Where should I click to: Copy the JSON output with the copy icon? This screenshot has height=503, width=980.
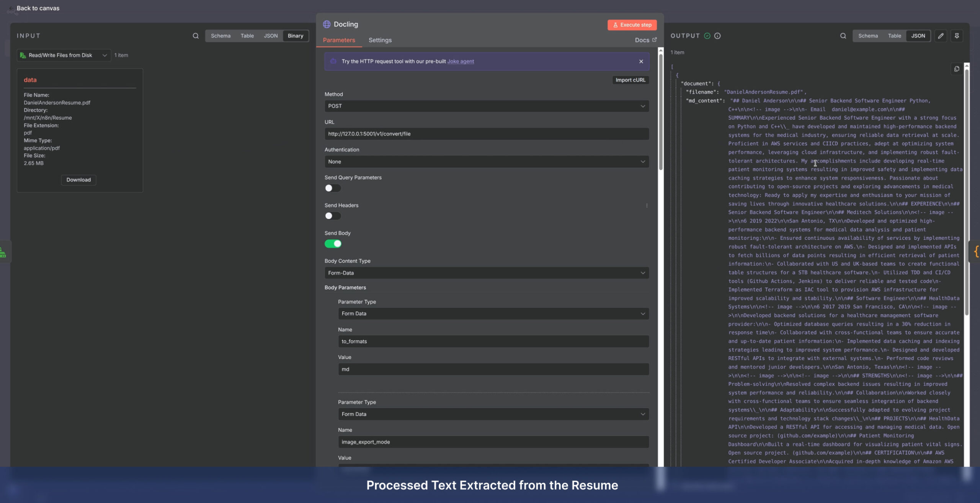point(957,69)
